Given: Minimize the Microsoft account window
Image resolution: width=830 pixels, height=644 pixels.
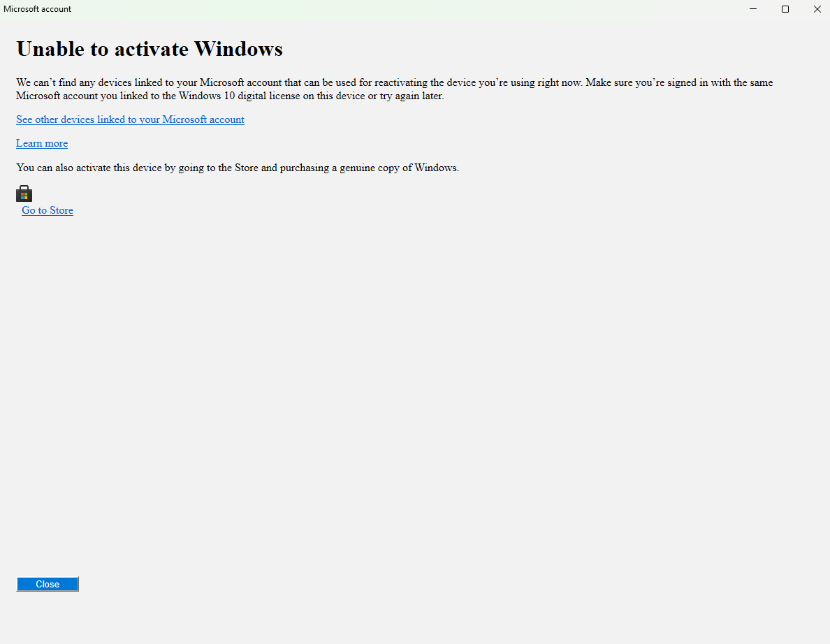Looking at the screenshot, I should (x=752, y=9).
